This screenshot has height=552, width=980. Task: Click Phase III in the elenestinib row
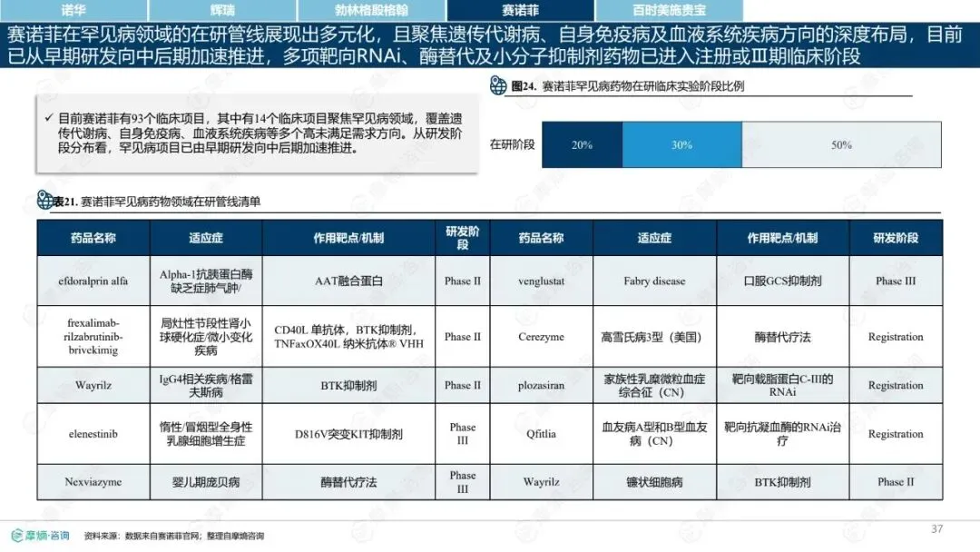[x=463, y=433]
